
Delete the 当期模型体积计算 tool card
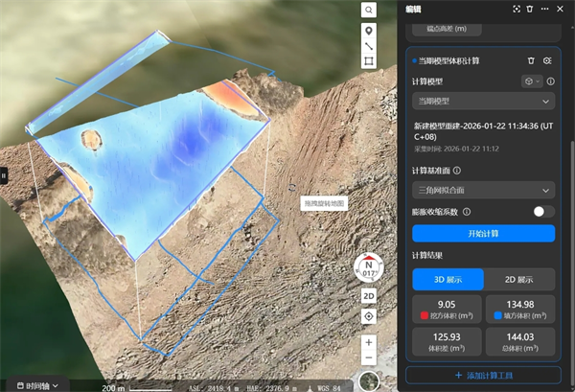pyautogui.click(x=532, y=60)
